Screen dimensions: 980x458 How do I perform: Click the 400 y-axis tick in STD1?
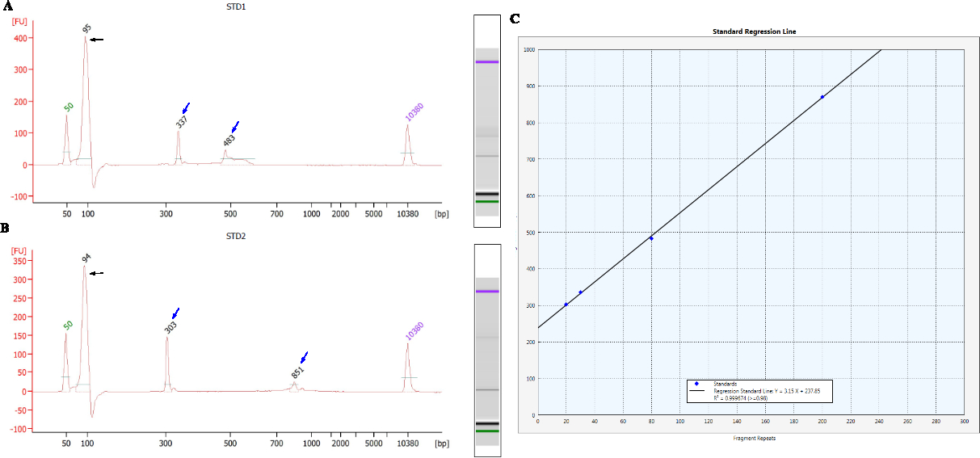point(21,38)
